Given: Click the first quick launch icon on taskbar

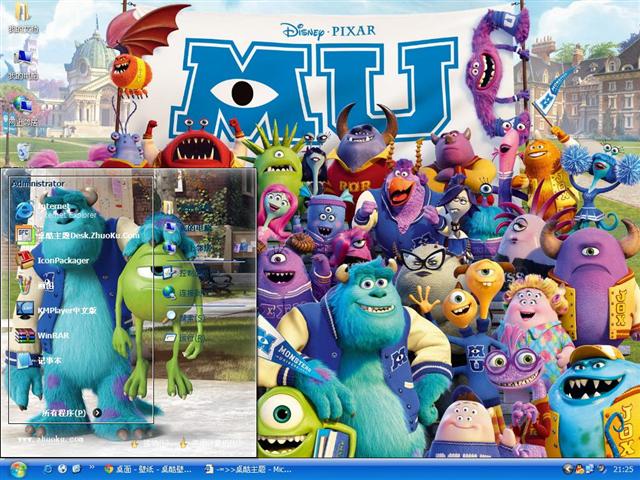Looking at the screenshot, I should 48,469.
